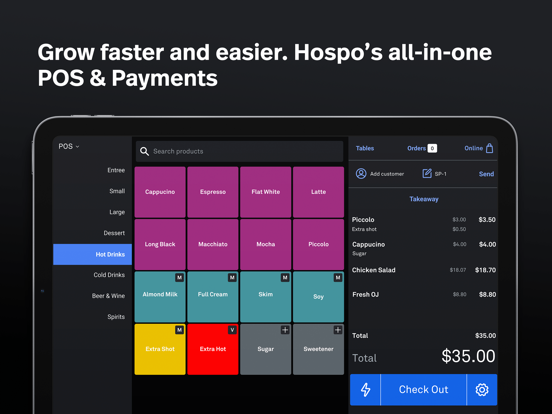Select the Cappucino order line
Viewport: 552px width, 414px height.
[x=424, y=249]
